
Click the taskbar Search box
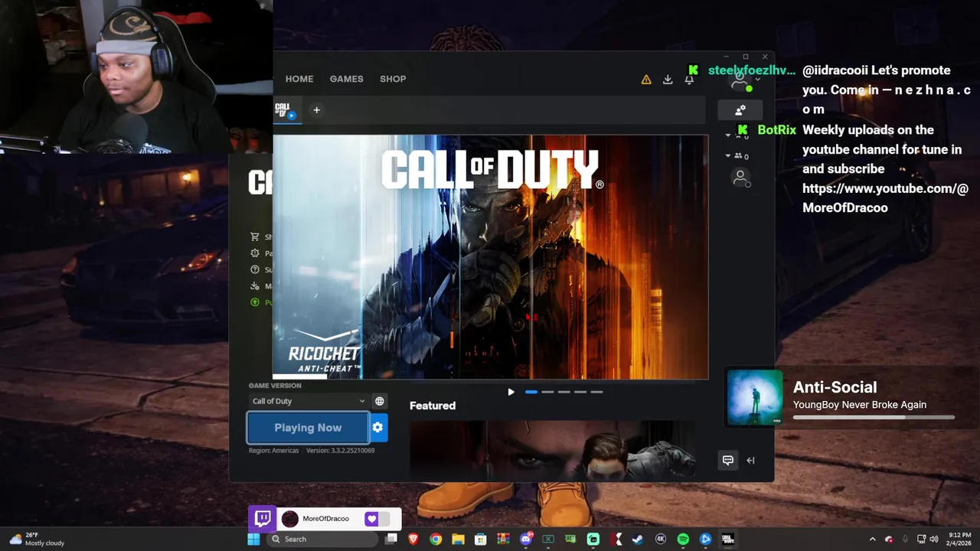tap(323, 540)
